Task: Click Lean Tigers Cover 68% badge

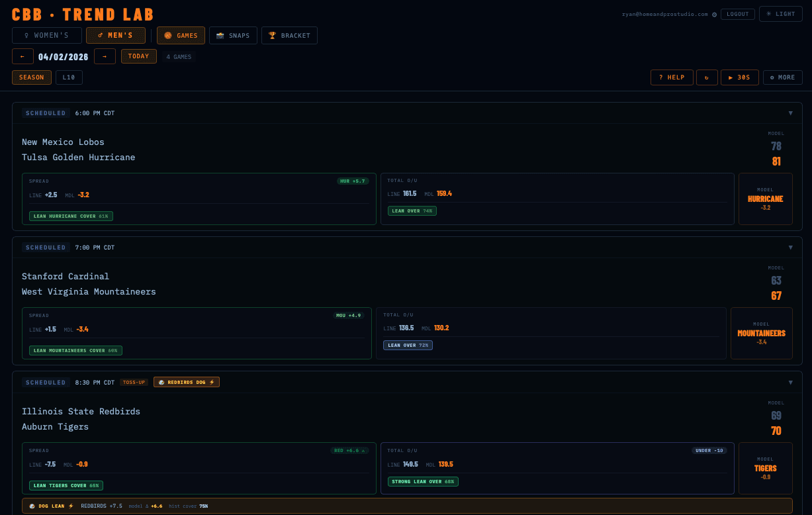Action: click(x=66, y=485)
